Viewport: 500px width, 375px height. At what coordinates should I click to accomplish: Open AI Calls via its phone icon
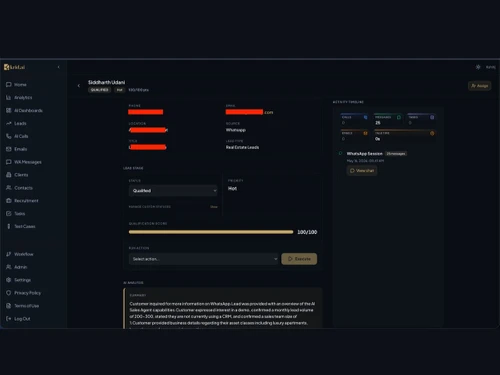pyautogui.click(x=9, y=136)
